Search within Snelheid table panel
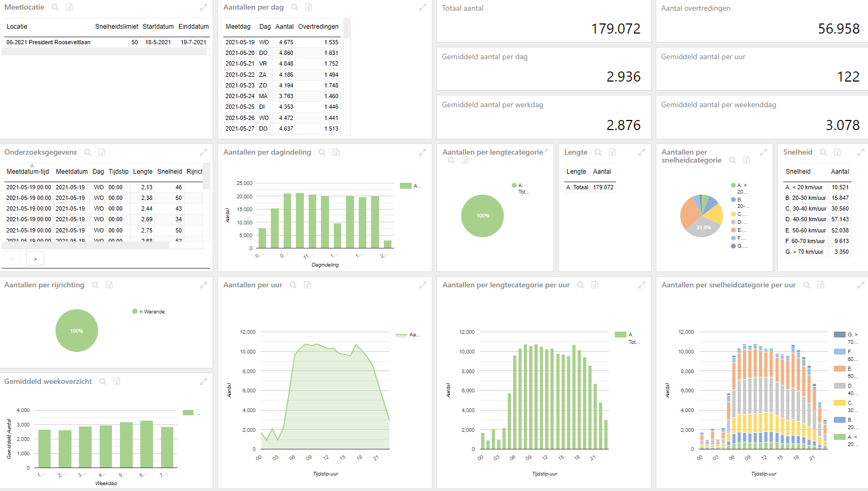This screenshot has width=868, height=491. pos(823,152)
